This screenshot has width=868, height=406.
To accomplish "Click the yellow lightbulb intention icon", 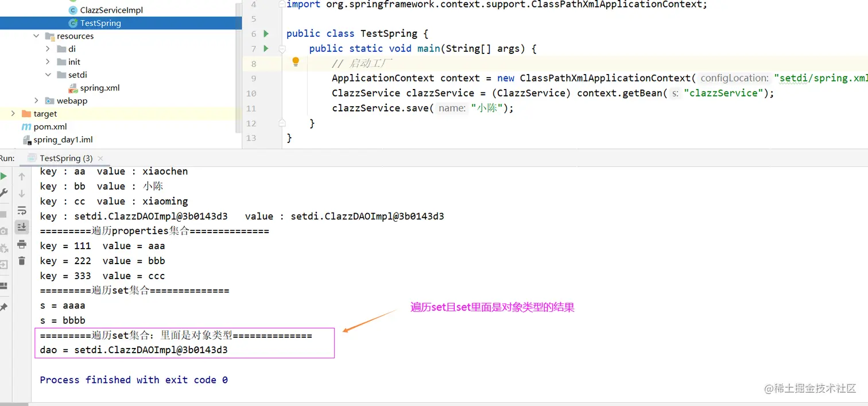I will click(296, 62).
